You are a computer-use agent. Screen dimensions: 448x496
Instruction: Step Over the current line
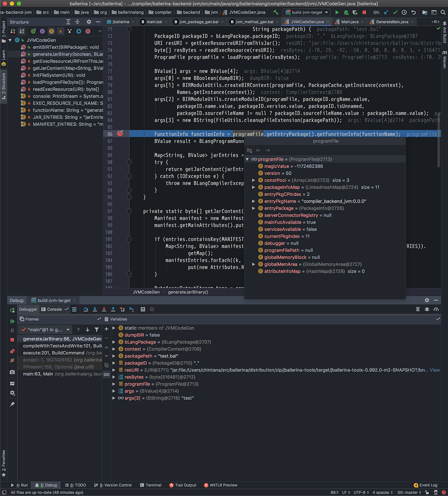[x=86, y=309]
